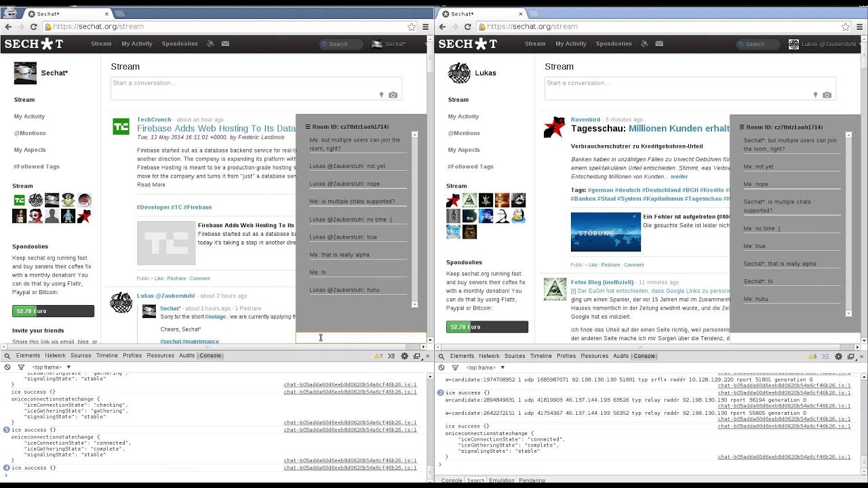Clear console icon in right DevTools

coord(441,367)
